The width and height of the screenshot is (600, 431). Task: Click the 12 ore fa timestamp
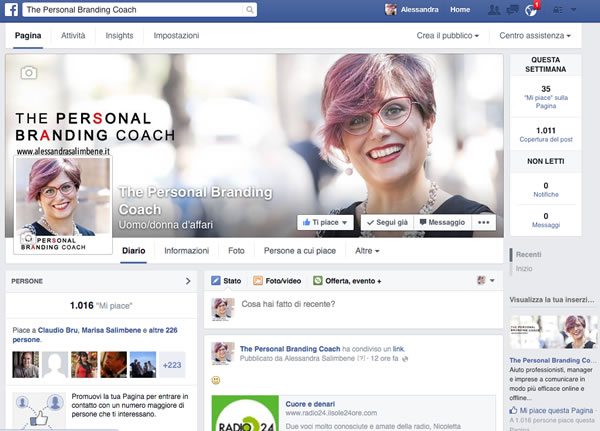pos(384,359)
